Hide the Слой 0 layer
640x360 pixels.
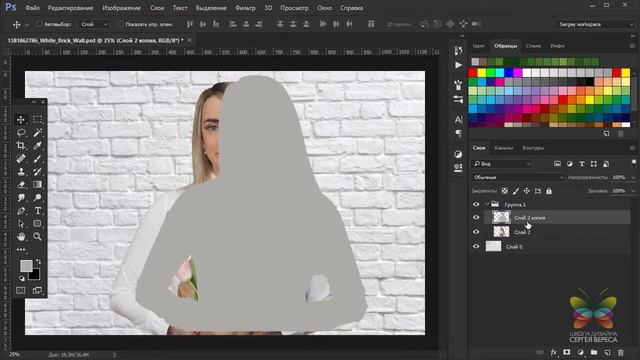[x=476, y=247]
